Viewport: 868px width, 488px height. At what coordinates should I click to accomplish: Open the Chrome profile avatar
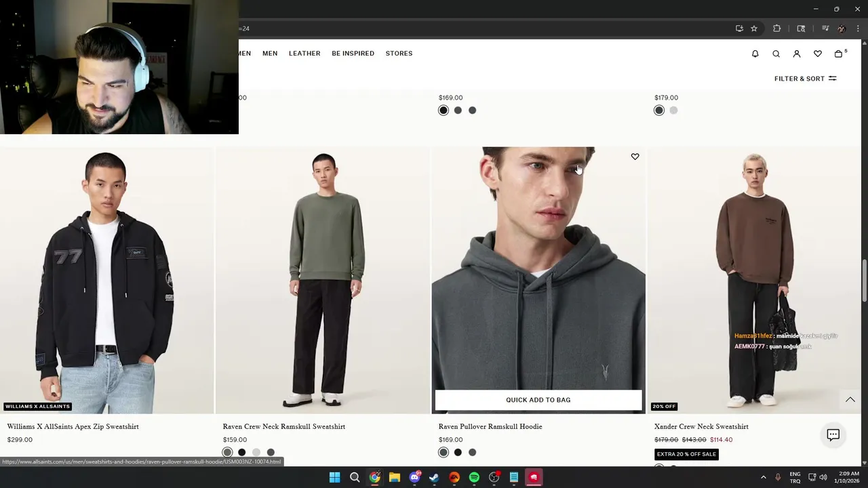click(x=842, y=28)
